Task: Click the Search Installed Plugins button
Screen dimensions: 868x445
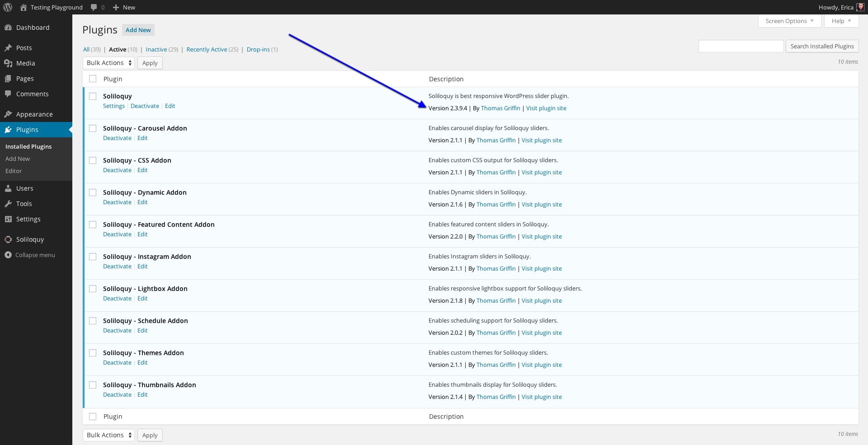Action: (822, 46)
